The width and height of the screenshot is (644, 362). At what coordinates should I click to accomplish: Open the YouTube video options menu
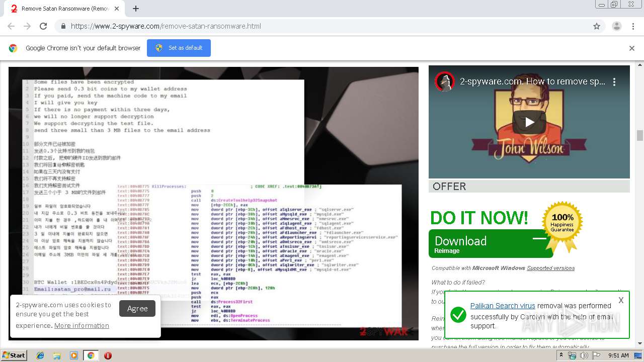[614, 81]
